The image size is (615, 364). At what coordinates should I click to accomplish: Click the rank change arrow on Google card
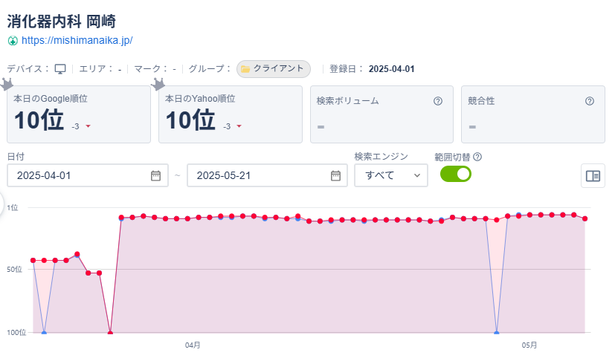click(88, 126)
